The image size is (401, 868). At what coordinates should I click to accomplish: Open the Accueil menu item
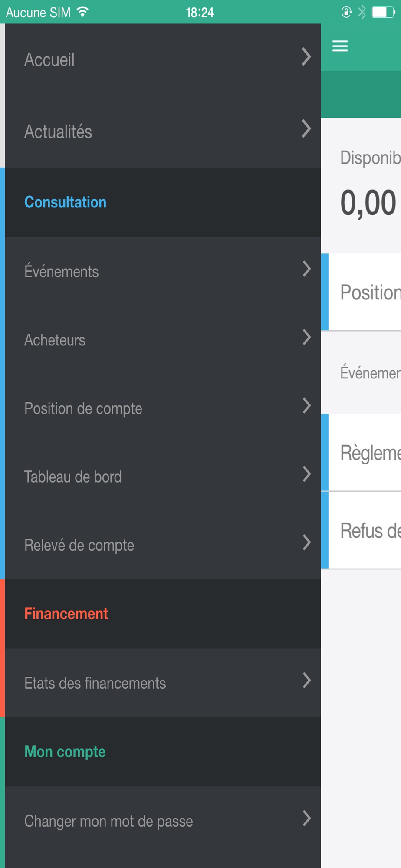49,60
